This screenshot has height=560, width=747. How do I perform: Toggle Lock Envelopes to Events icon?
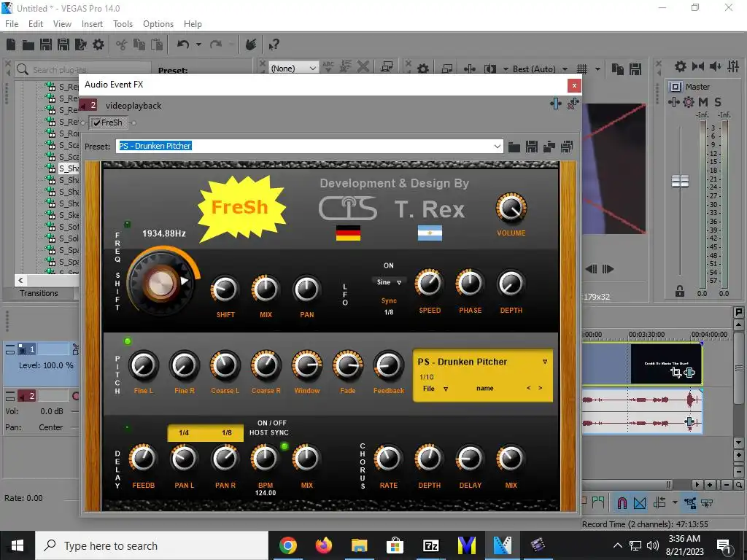pos(689,503)
